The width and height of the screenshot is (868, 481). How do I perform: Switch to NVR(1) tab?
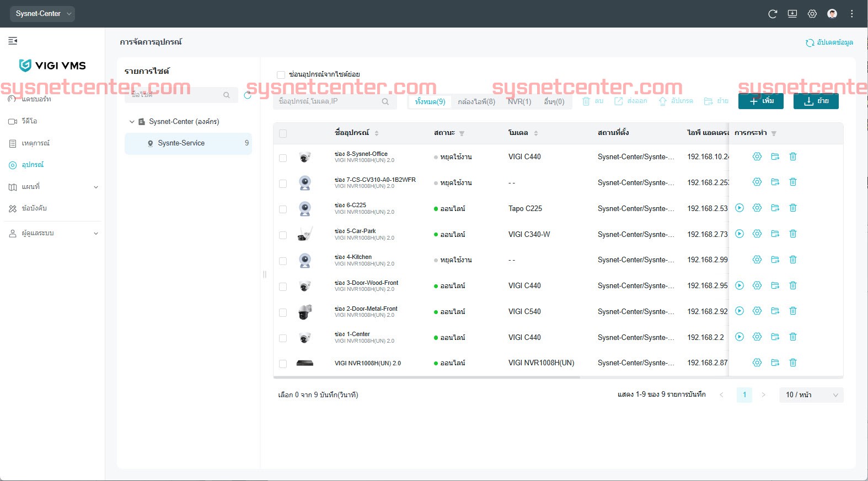[x=519, y=102]
